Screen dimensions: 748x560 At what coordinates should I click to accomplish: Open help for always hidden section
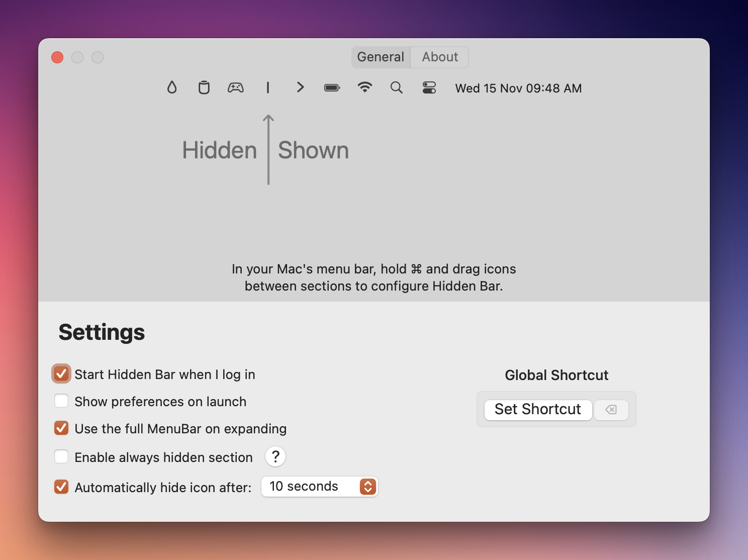(x=275, y=456)
